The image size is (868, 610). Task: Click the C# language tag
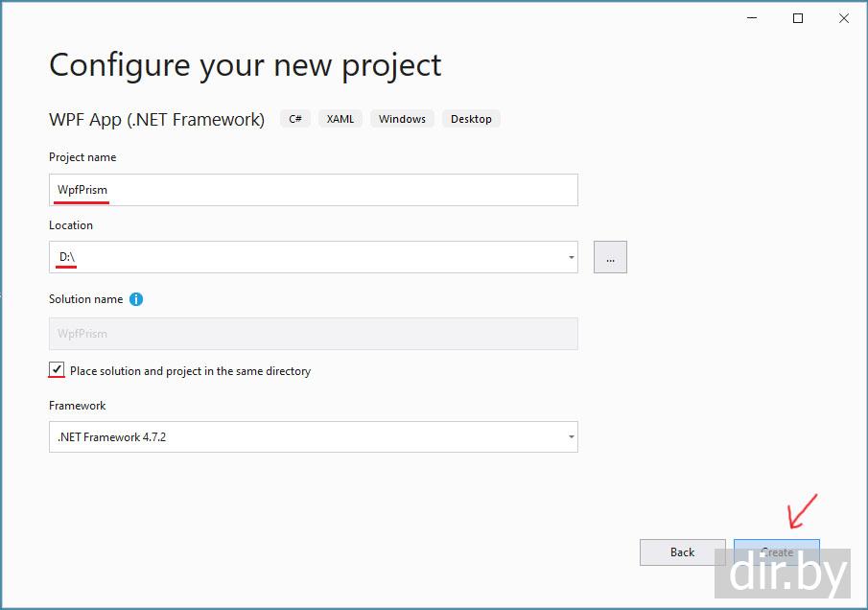[295, 119]
